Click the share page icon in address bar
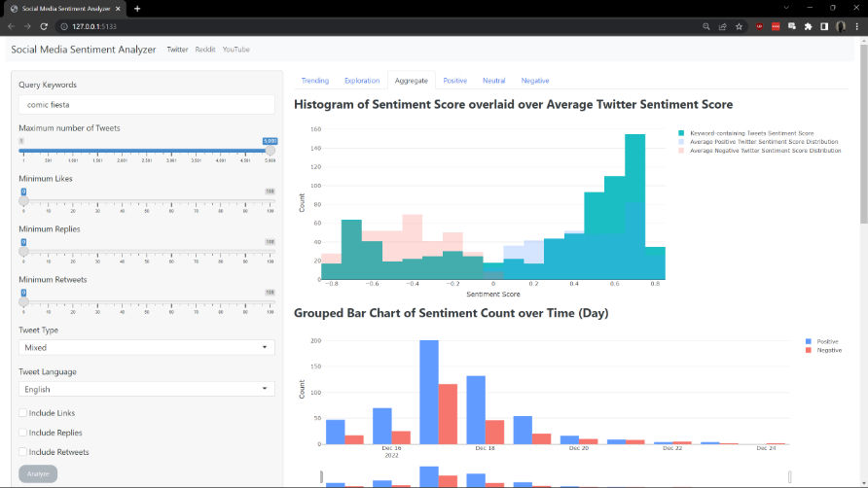This screenshot has height=488, width=868. (x=723, y=26)
